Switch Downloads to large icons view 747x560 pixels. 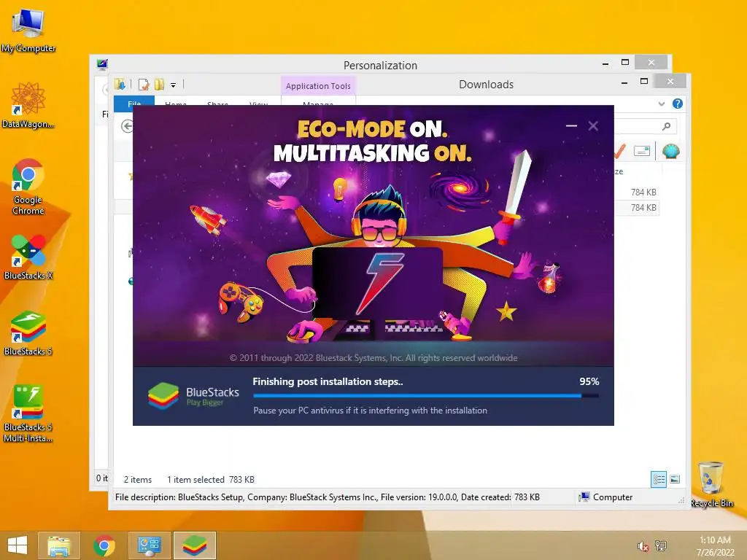(x=675, y=479)
